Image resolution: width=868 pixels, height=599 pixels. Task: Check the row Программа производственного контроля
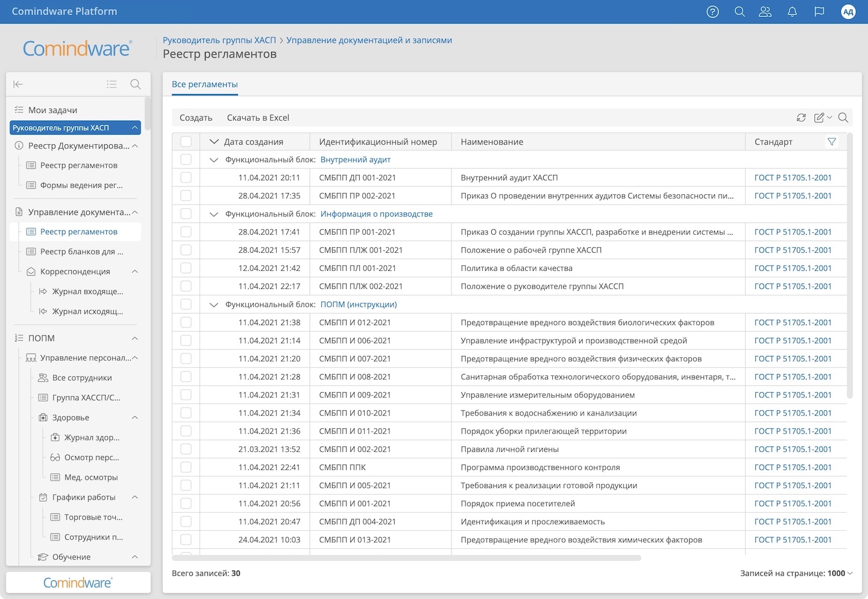pyautogui.click(x=186, y=467)
